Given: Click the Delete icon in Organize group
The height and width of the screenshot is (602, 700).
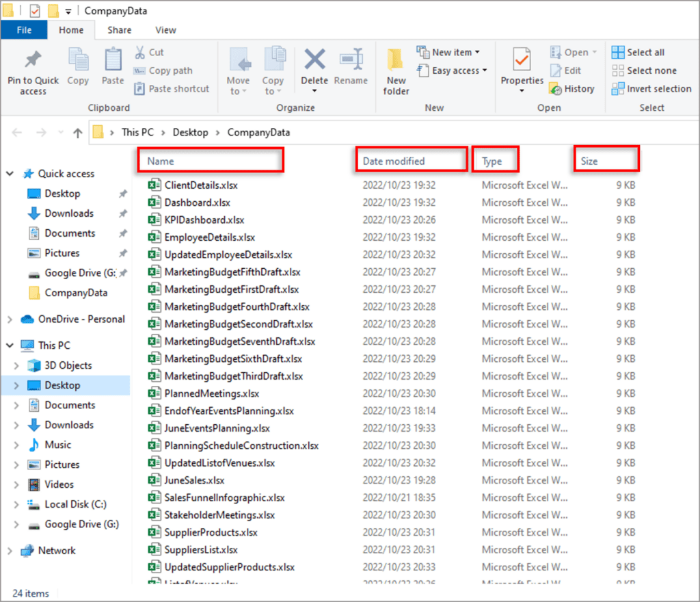Looking at the screenshot, I should coord(314,60).
